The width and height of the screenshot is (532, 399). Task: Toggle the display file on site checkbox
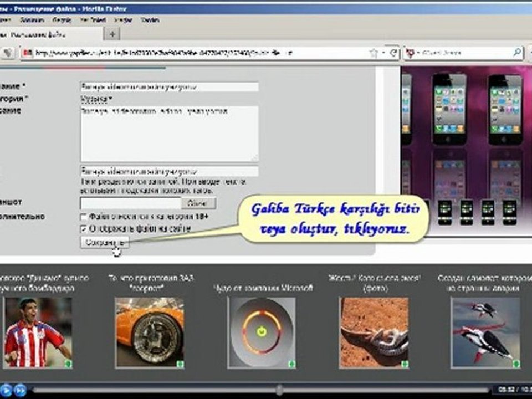(x=84, y=229)
